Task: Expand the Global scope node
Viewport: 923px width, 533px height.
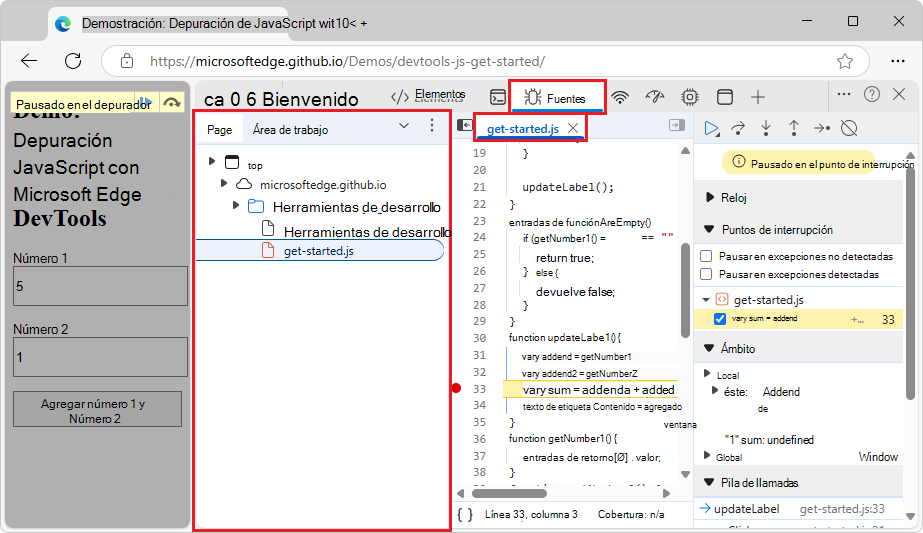Action: (707, 455)
